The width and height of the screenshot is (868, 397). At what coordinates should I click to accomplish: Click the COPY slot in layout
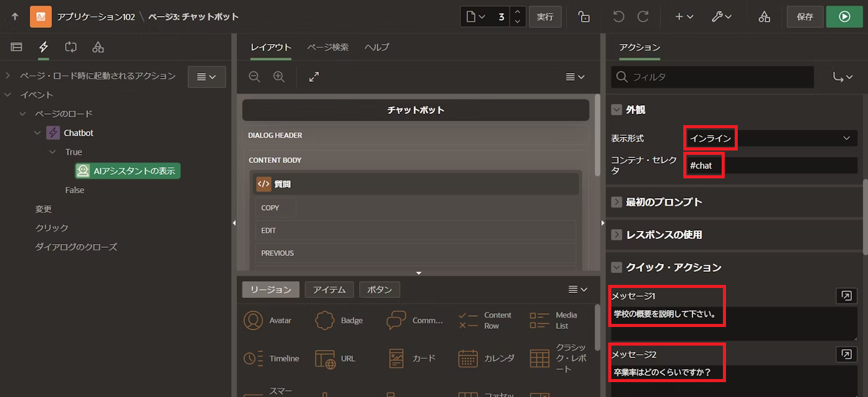pyautogui.click(x=276, y=207)
